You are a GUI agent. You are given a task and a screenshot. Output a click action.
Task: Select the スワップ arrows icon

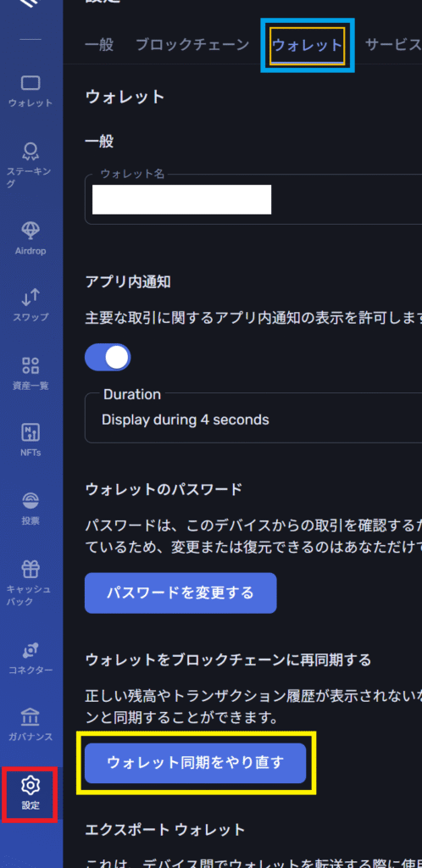31,298
